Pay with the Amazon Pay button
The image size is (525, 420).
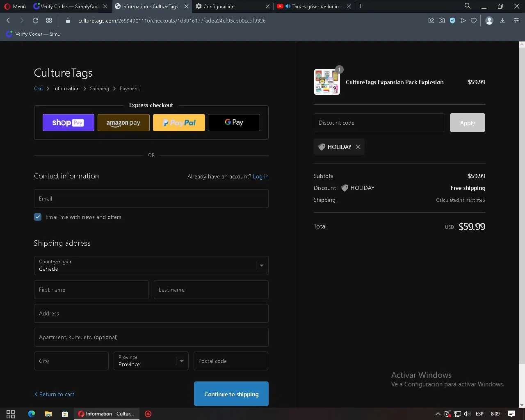pos(123,123)
